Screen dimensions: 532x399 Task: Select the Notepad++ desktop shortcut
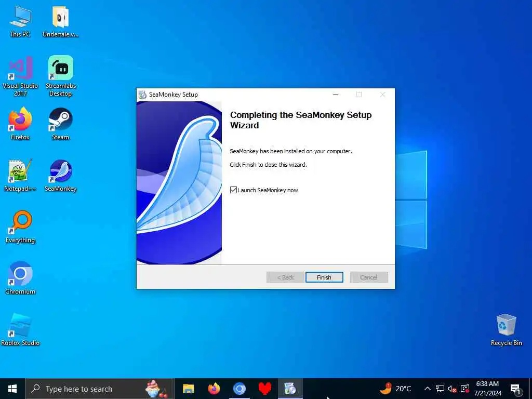20,176
